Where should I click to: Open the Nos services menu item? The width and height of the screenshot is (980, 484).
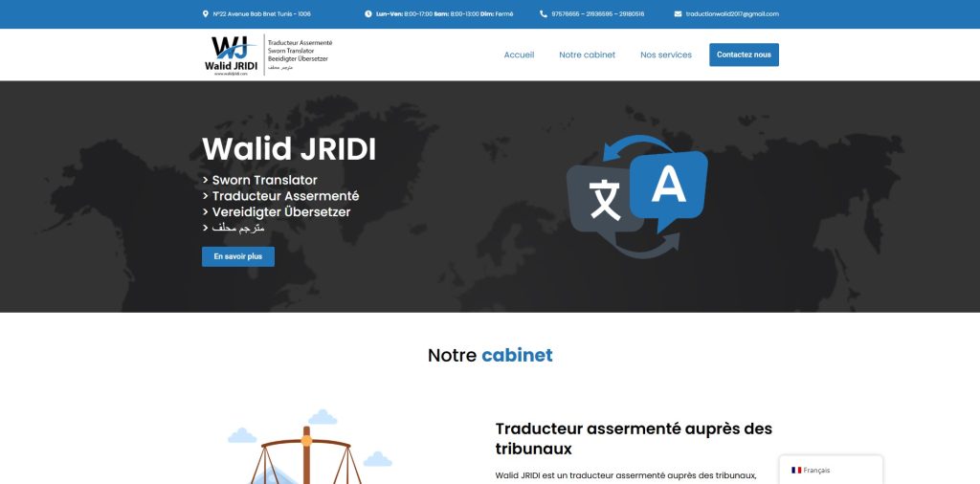click(666, 55)
